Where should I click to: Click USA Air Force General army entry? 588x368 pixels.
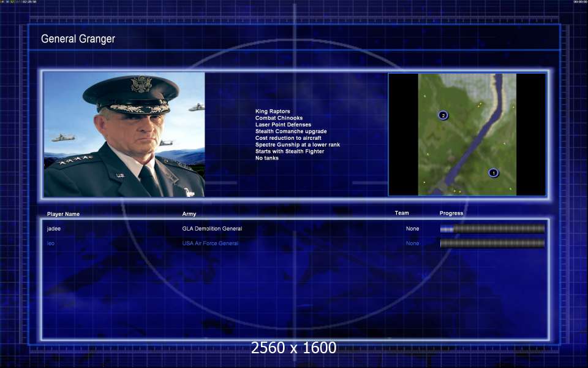210,243
